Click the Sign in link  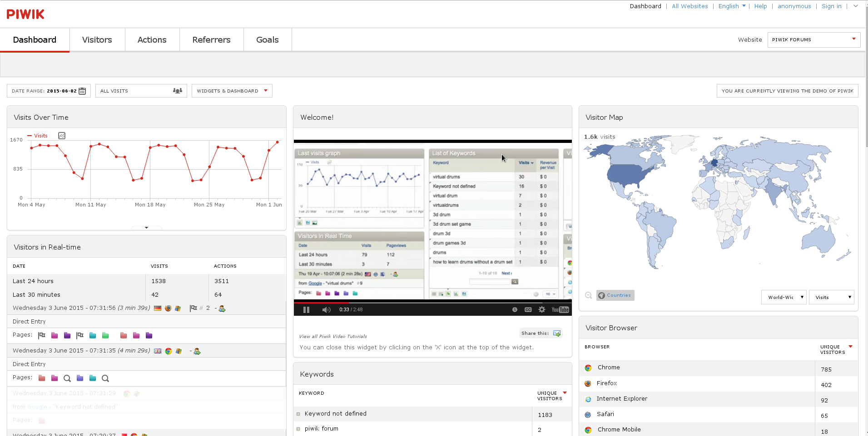[x=832, y=6]
